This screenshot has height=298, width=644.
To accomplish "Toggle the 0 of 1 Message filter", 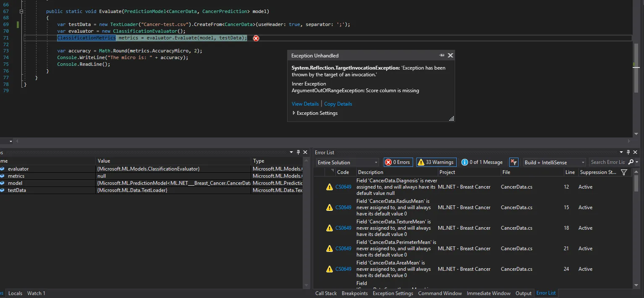I will tap(482, 162).
